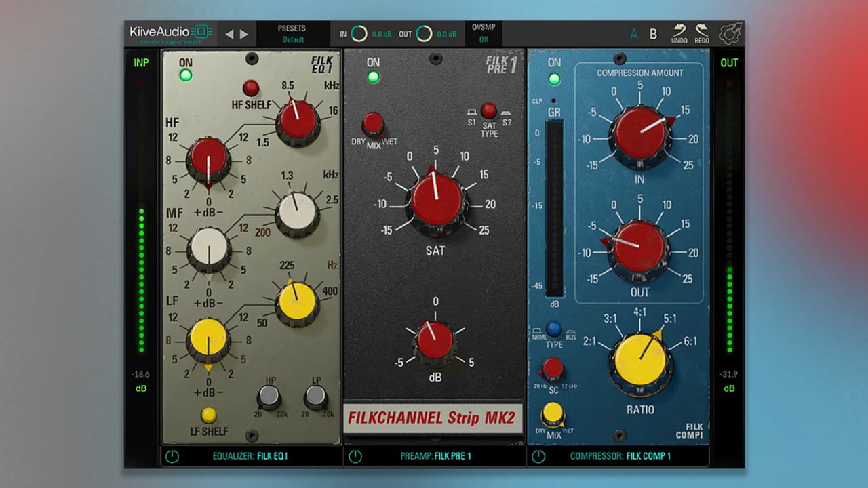Image resolution: width=868 pixels, height=488 pixels.
Task: Click the 0.0 dB input gain value
Action: (382, 34)
